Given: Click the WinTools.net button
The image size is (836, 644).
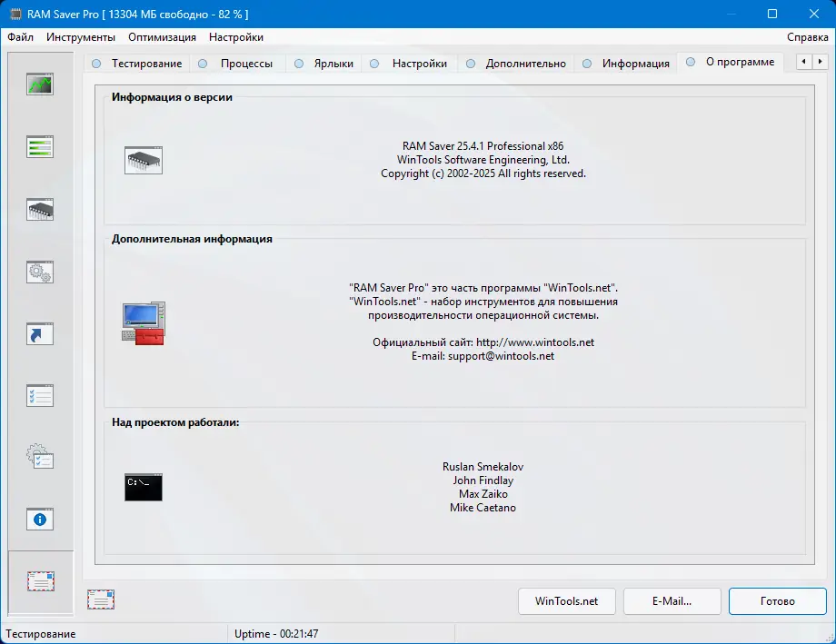Looking at the screenshot, I should [567, 600].
